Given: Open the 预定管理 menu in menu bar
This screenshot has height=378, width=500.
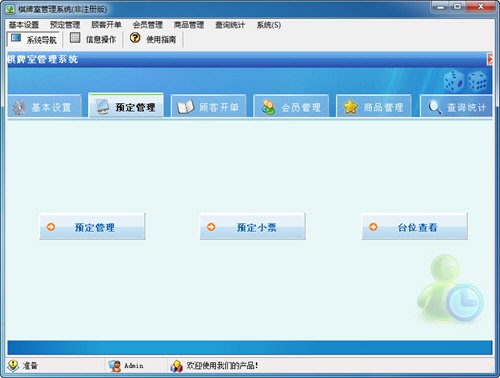Looking at the screenshot, I should pos(65,25).
